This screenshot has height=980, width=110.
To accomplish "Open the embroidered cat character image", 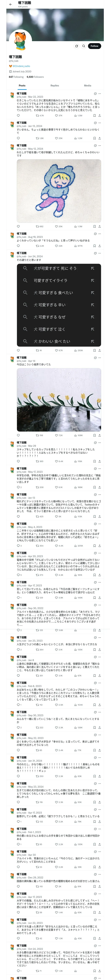I will 59,191.
